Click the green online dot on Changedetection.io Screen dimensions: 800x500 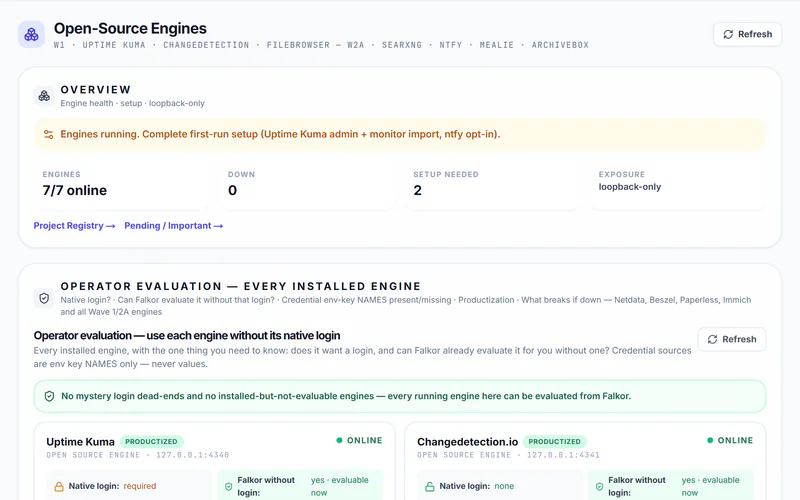[710, 440]
